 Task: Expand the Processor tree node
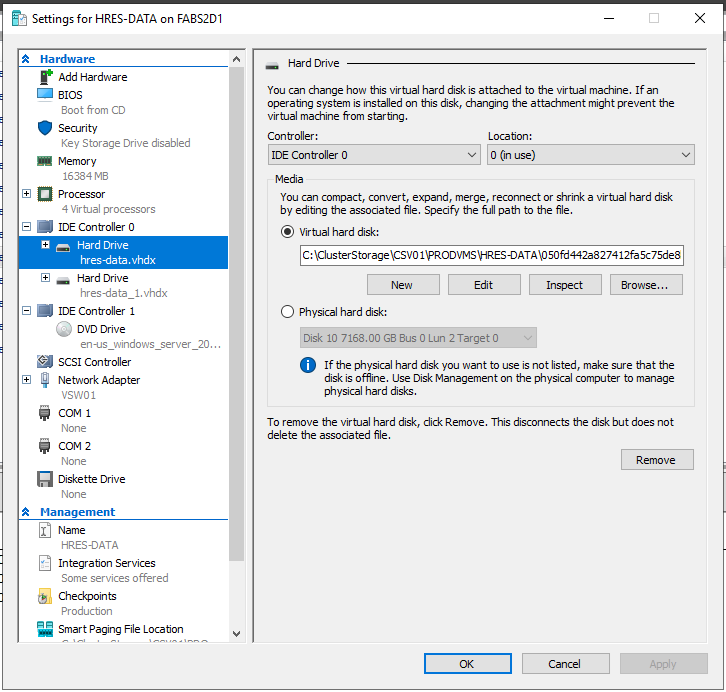coord(27,194)
